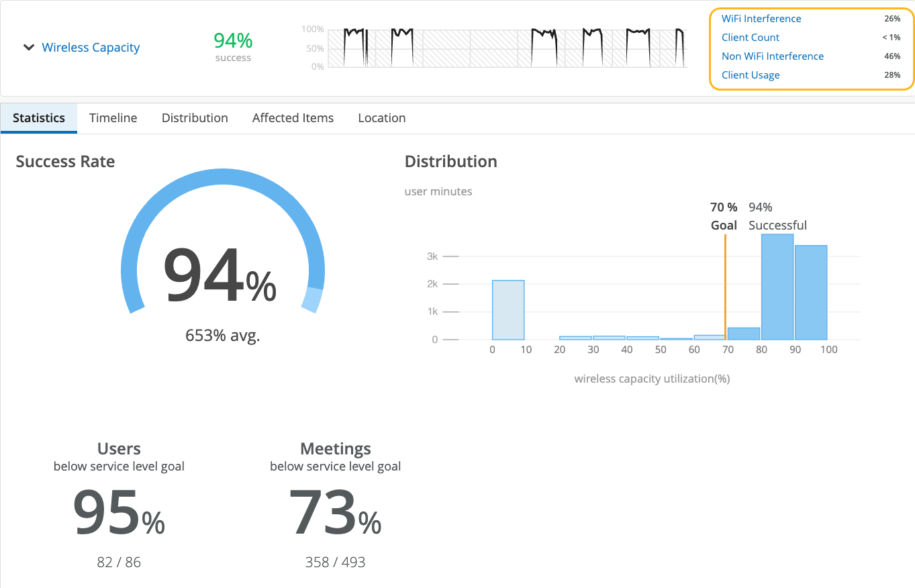Viewport: 915px width, 588px height.
Task: Switch to the Distribution tab
Action: coord(195,118)
